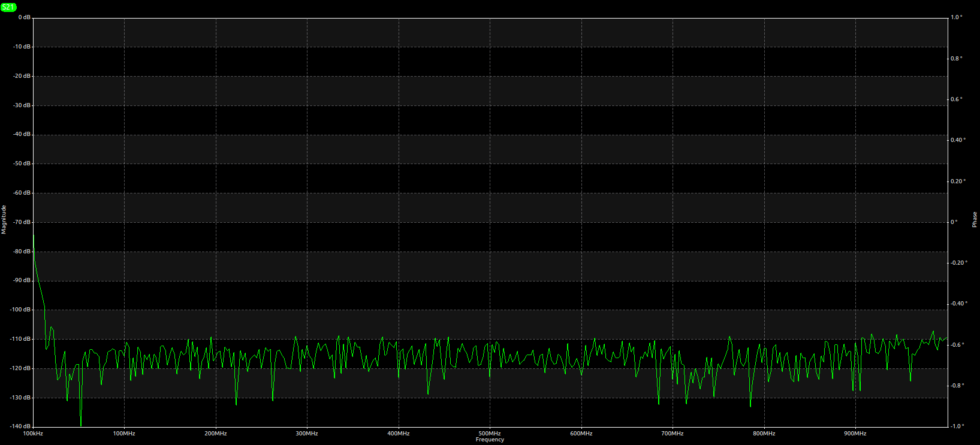The width and height of the screenshot is (980, 445).
Task: Click the -40 dB tick label
Action: coord(22,134)
